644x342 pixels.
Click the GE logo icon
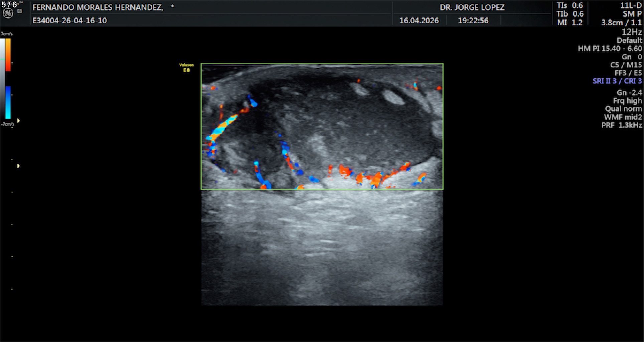[x=8, y=13]
